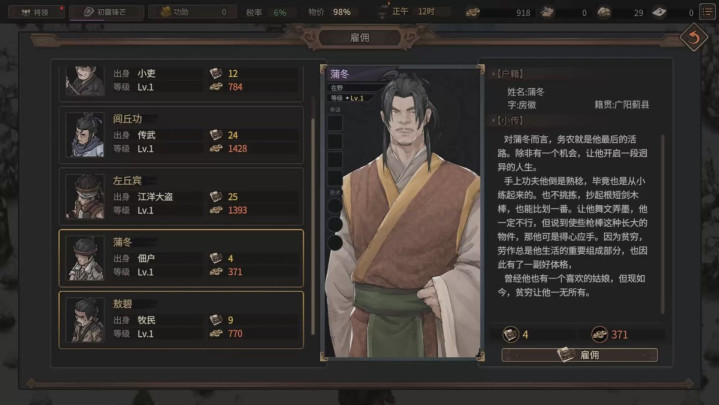This screenshot has width=719, height=405.
Task: Select the 敖碧 牧民 candidate entry
Action: (181, 320)
